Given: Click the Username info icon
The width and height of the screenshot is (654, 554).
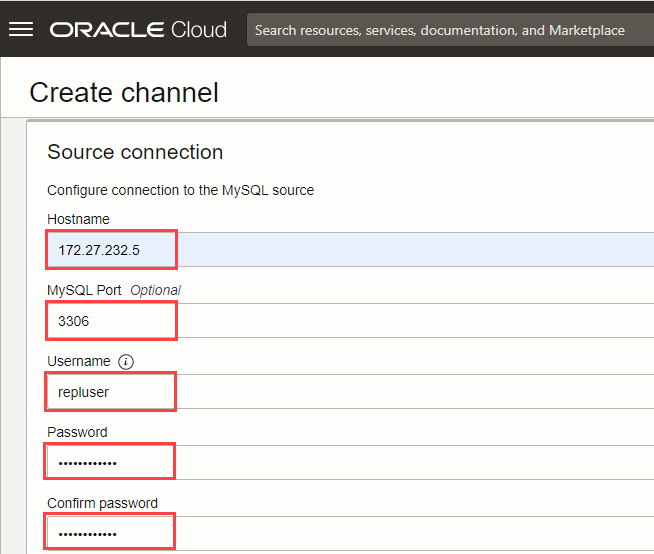Looking at the screenshot, I should 126,361.
